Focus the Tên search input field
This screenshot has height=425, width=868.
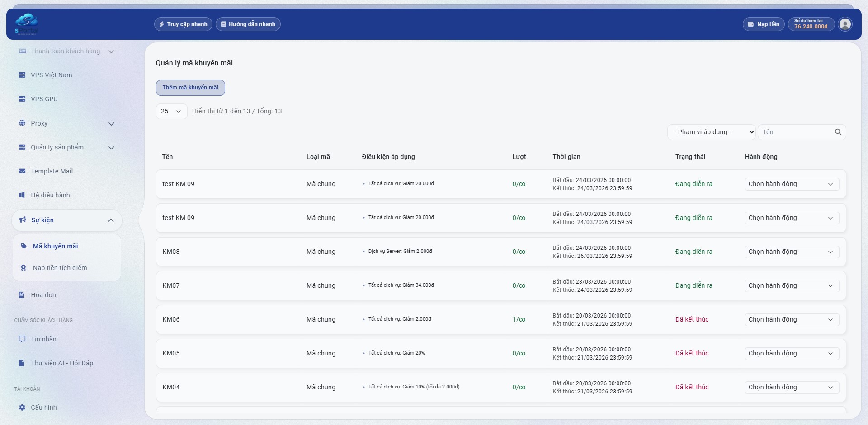pyautogui.click(x=796, y=132)
